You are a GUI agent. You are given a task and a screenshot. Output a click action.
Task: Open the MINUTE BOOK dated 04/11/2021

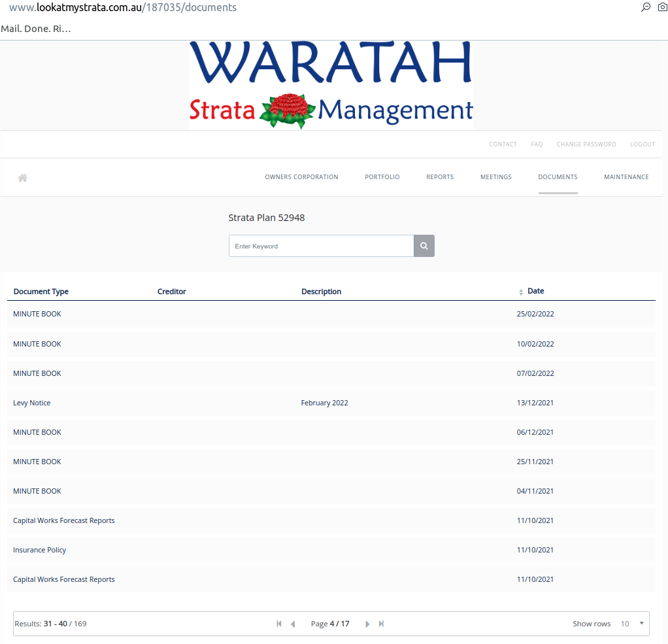click(x=331, y=491)
